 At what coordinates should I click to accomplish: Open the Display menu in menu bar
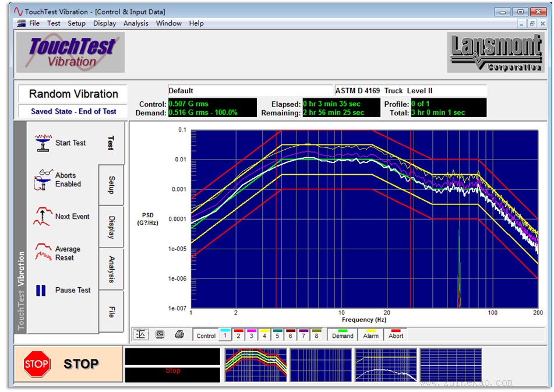105,23
